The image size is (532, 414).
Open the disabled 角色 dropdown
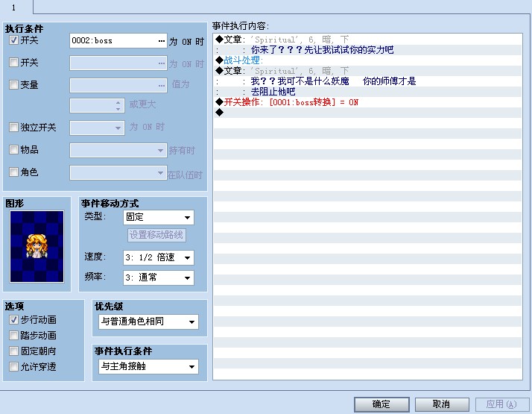[118, 172]
